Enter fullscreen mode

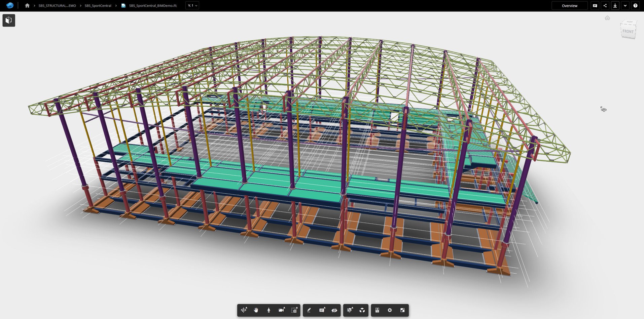coord(403,311)
